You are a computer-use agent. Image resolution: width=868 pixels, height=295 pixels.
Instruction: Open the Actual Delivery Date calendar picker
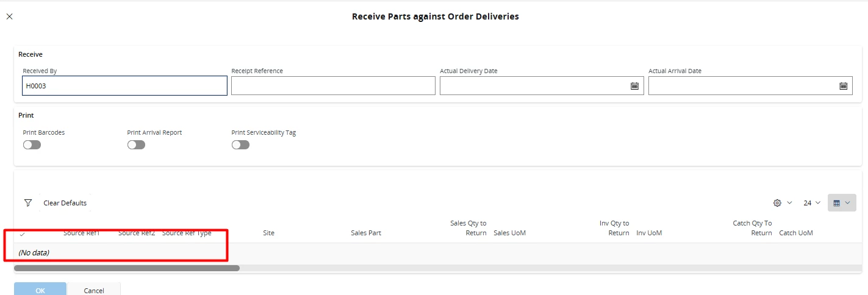tap(634, 86)
